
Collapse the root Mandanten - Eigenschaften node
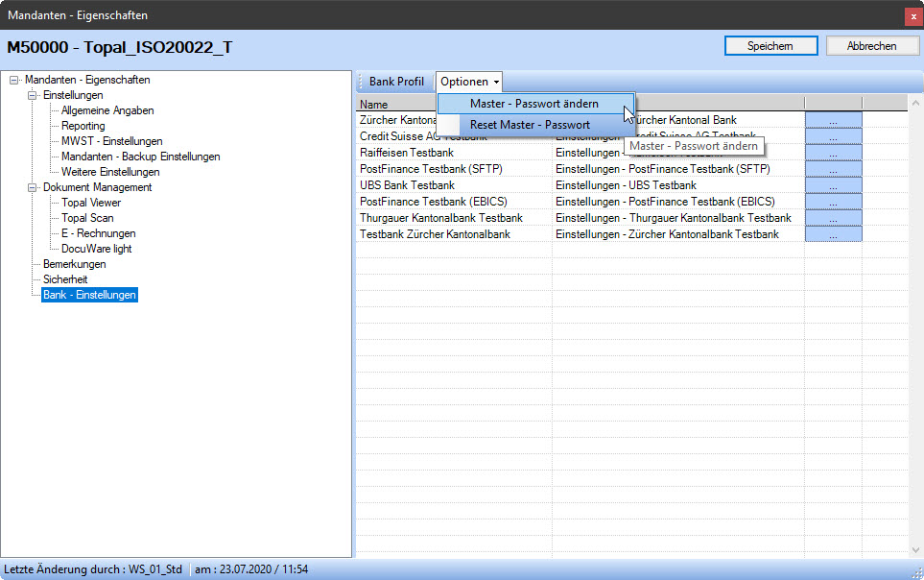coord(14,81)
